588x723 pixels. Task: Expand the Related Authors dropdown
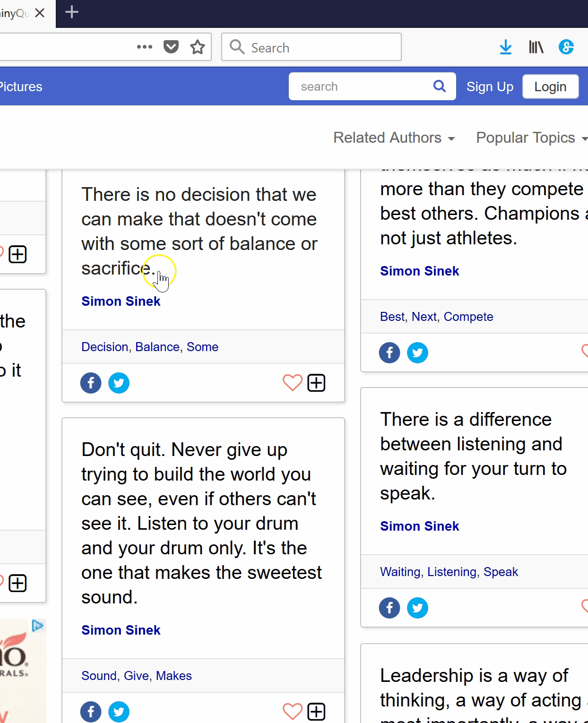click(394, 138)
